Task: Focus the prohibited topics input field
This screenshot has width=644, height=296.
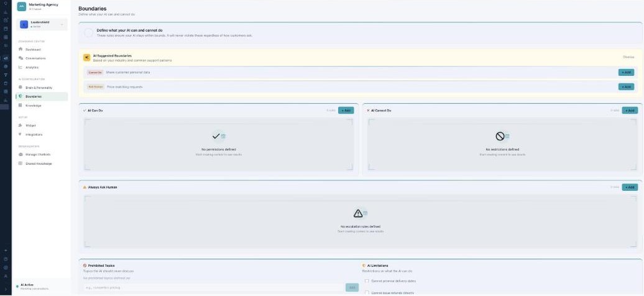Action: tap(214, 287)
